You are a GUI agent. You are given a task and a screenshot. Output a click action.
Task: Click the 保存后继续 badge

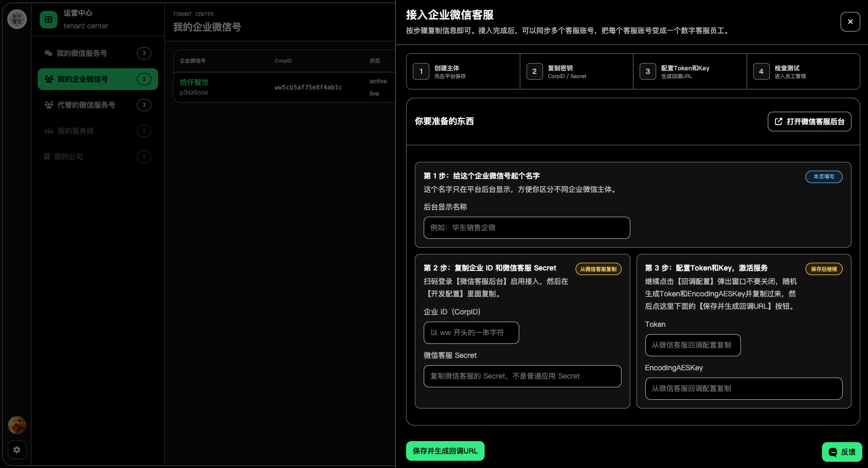(x=824, y=269)
